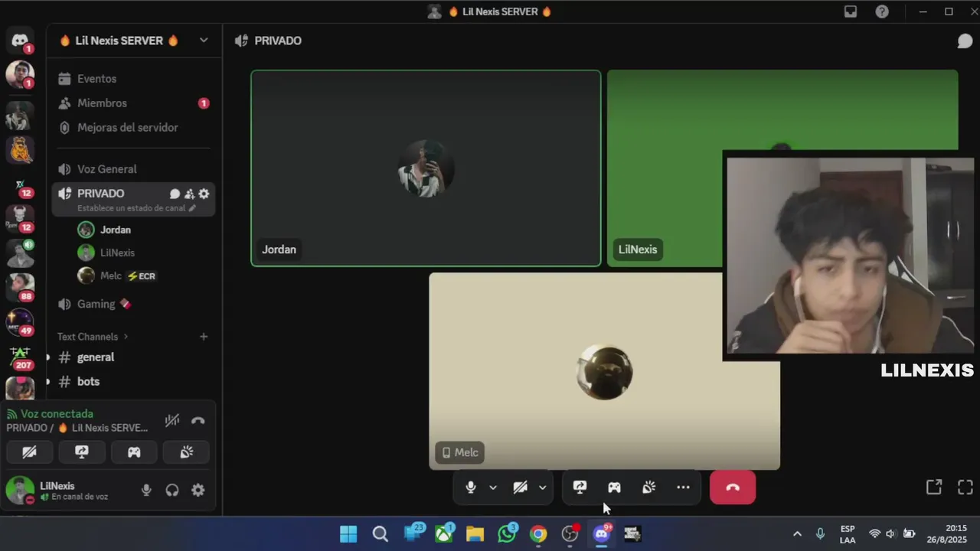The width and height of the screenshot is (980, 551).
Task: Share your screen from sidebar voice panel
Action: coord(82,452)
